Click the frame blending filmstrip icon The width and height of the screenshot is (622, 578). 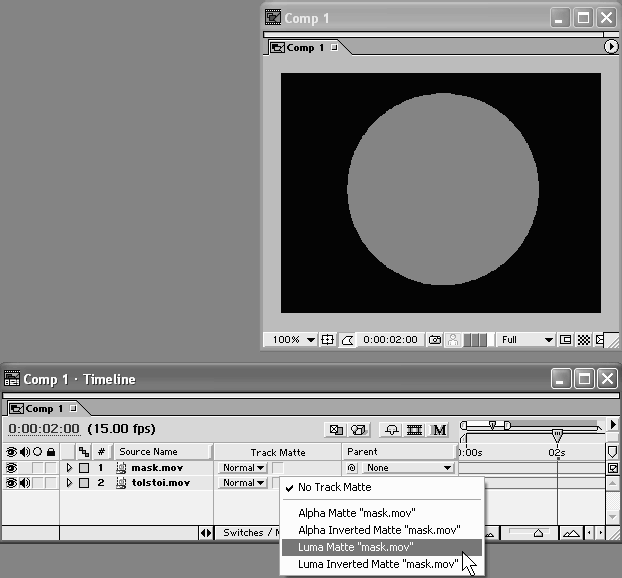[x=414, y=430]
